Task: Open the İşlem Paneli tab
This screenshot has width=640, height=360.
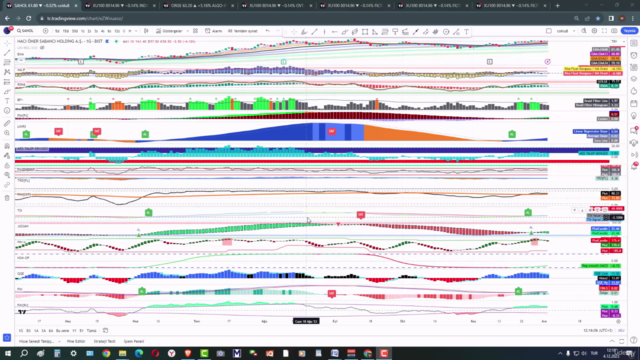Action: (x=134, y=341)
